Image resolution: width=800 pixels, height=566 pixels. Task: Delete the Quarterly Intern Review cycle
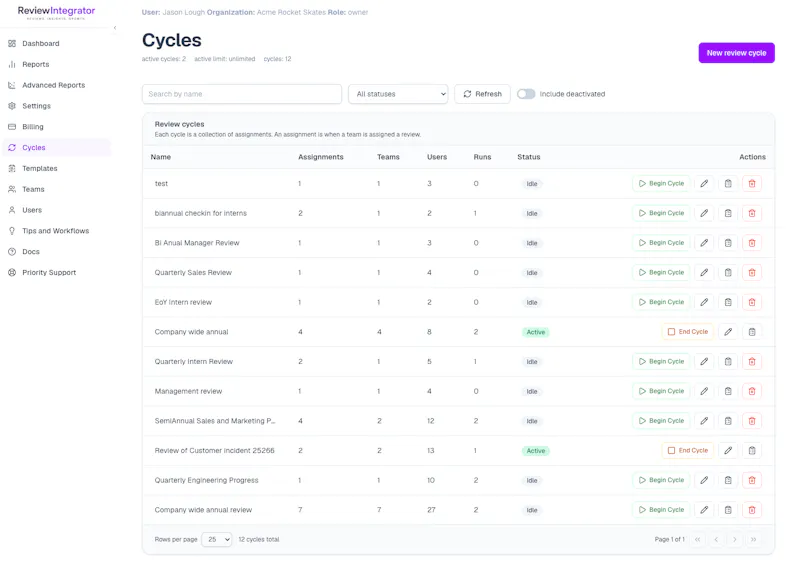(x=752, y=361)
